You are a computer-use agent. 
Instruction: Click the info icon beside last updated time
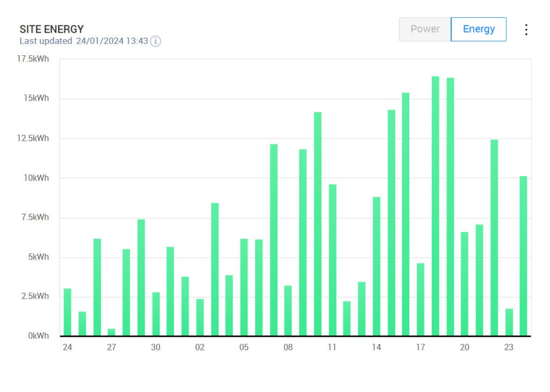pyautogui.click(x=155, y=41)
